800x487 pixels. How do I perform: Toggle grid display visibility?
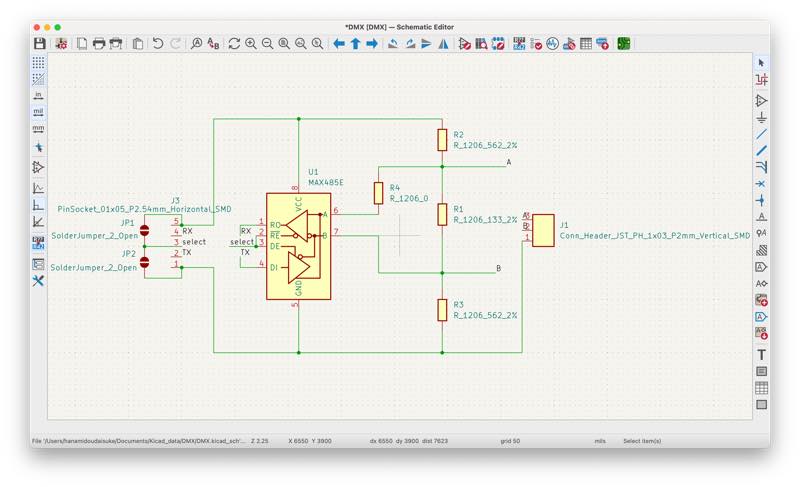click(x=38, y=62)
